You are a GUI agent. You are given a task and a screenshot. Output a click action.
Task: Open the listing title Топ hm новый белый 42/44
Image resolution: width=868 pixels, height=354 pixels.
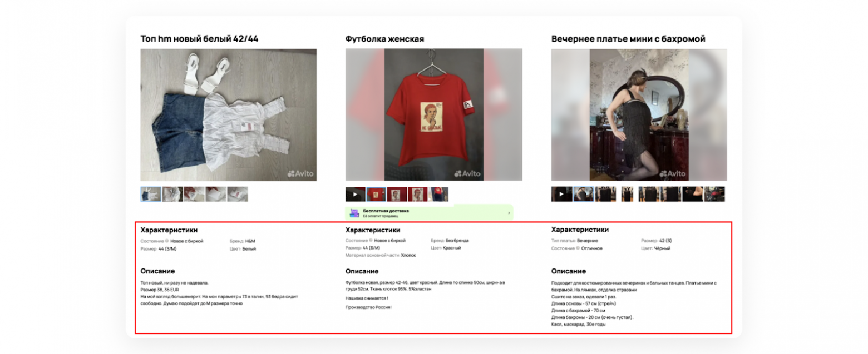coord(199,39)
